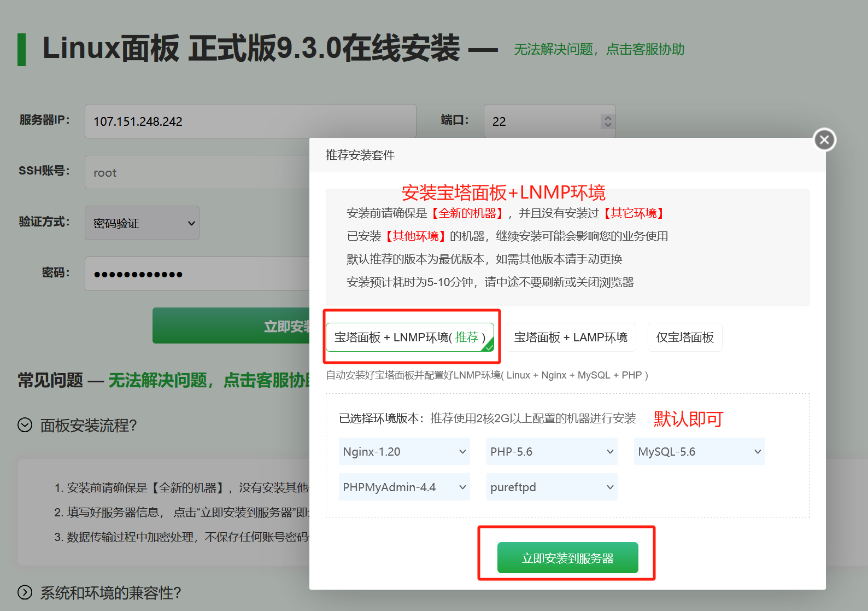Click the LNMP环境 description line under options
868x611 pixels.
pos(487,375)
